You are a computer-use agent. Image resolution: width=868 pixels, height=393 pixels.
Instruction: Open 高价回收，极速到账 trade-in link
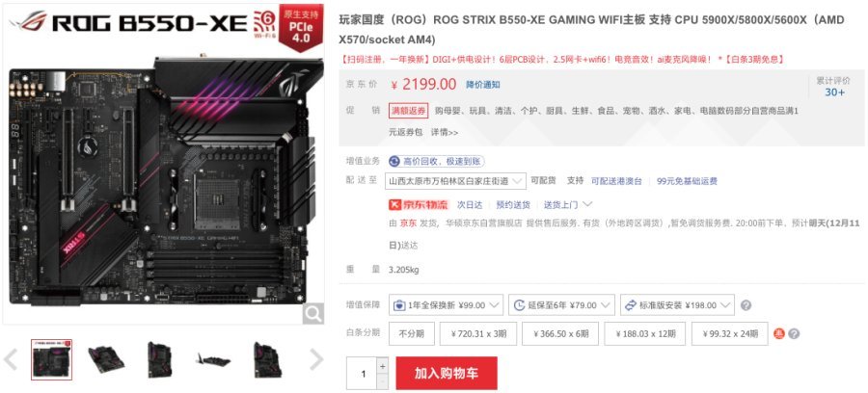click(437, 161)
